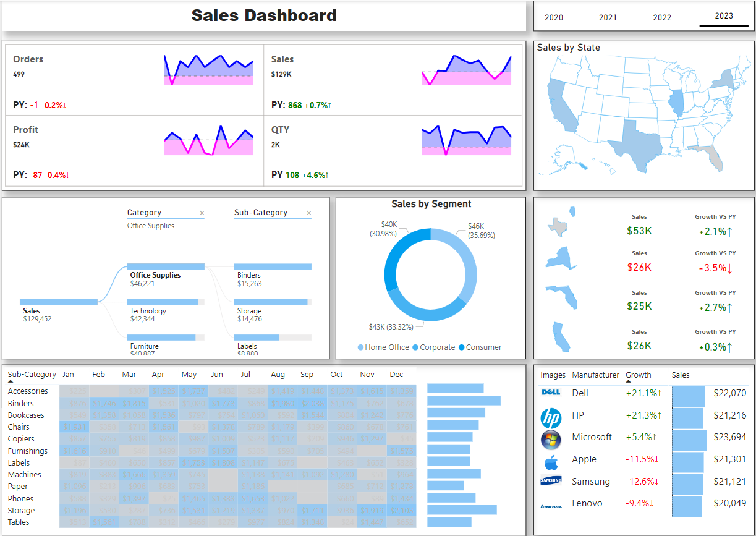
Task: Expand the Binders node in decomposition tree
Action: click(x=273, y=266)
